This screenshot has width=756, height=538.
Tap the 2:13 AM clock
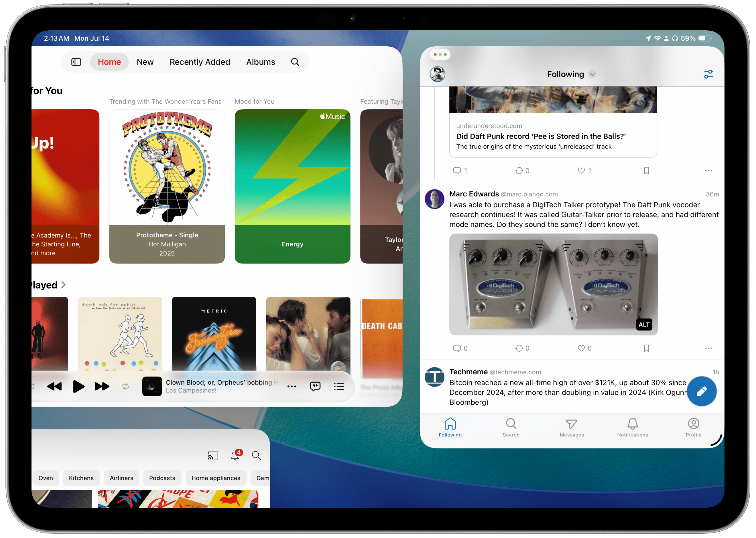tap(56, 38)
